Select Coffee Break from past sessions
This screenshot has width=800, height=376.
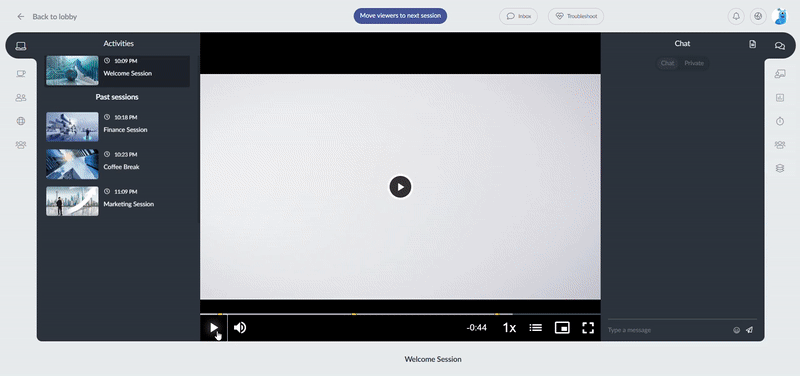[117, 164]
